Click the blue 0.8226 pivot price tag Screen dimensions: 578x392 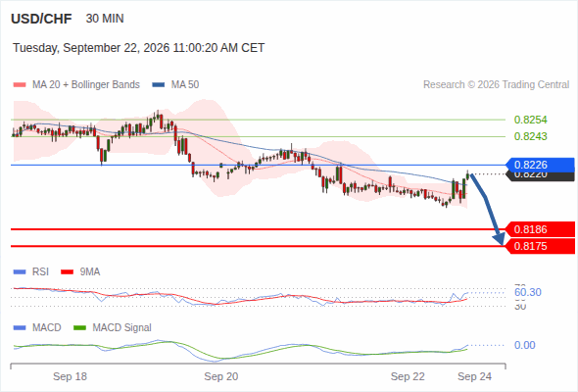pyautogui.click(x=540, y=165)
